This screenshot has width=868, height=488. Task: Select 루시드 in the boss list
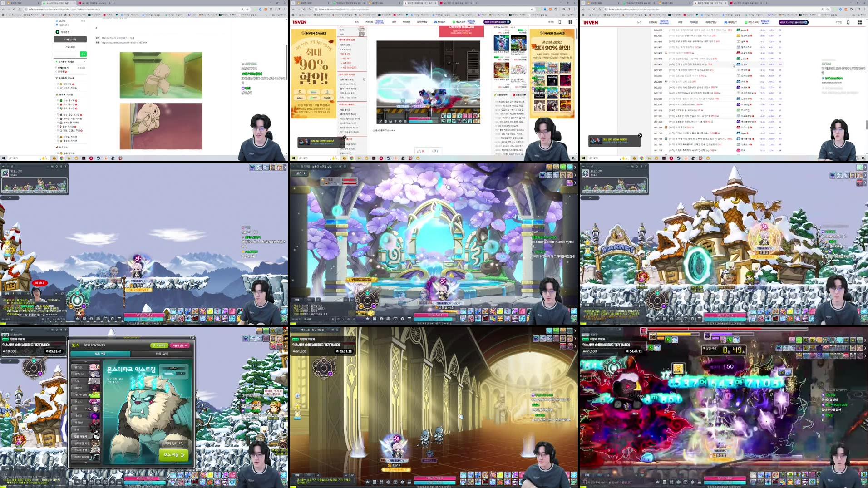(85, 402)
